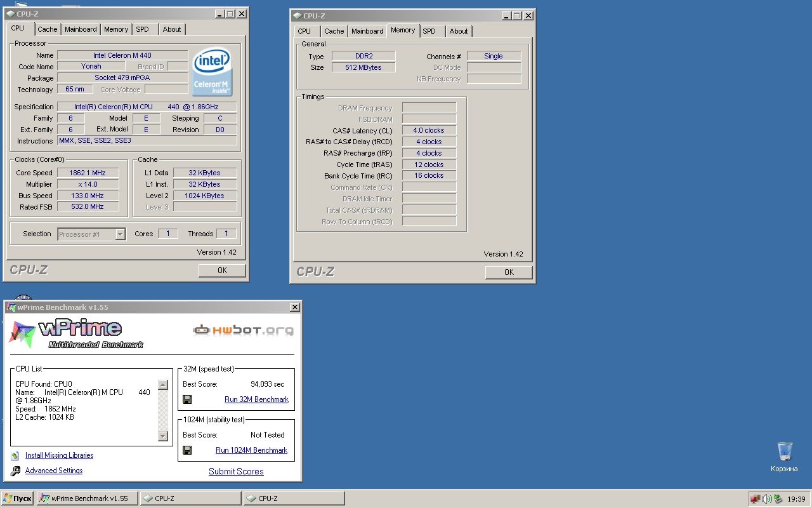Click the Name field Intel Celeron M 440

pyautogui.click(x=122, y=55)
